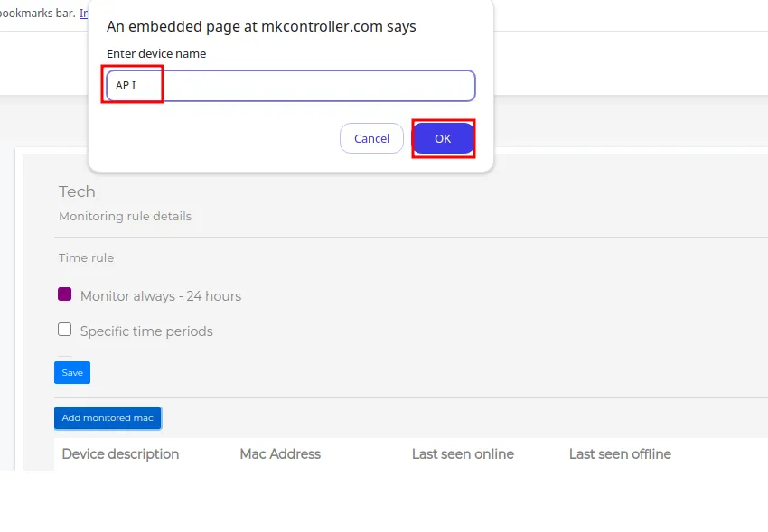The width and height of the screenshot is (768, 532).
Task: Select the Last seen online column header
Action: click(463, 454)
